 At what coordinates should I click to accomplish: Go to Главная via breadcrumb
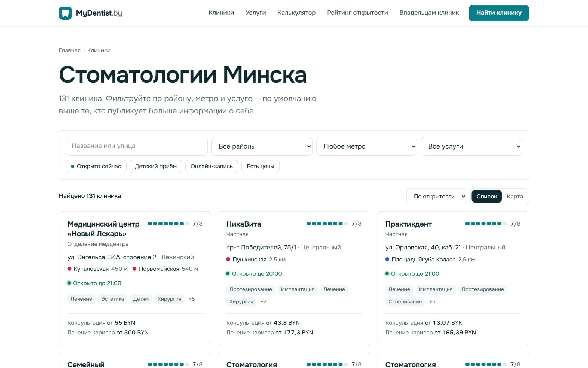tap(70, 50)
